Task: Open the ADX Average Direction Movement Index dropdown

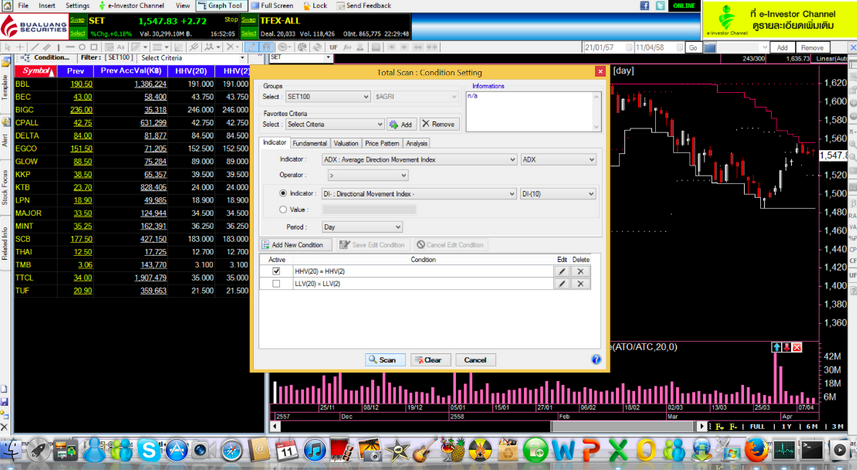Action: [x=419, y=160]
